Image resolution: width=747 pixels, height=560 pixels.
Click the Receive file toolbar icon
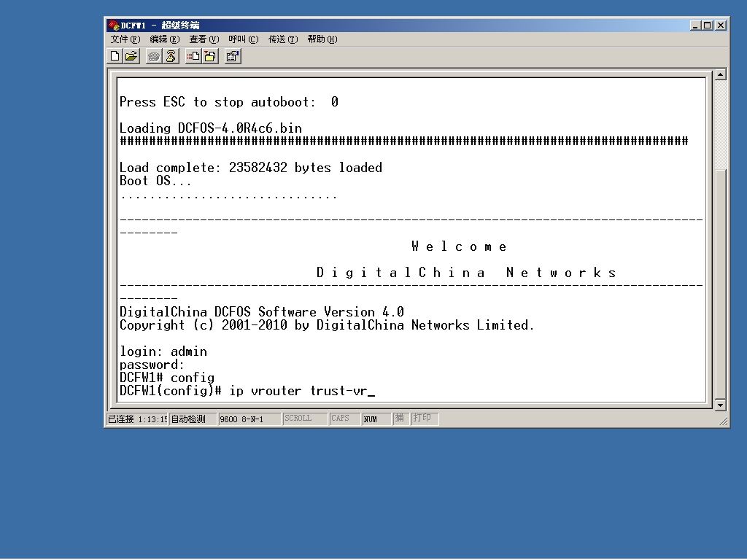pyautogui.click(x=209, y=56)
